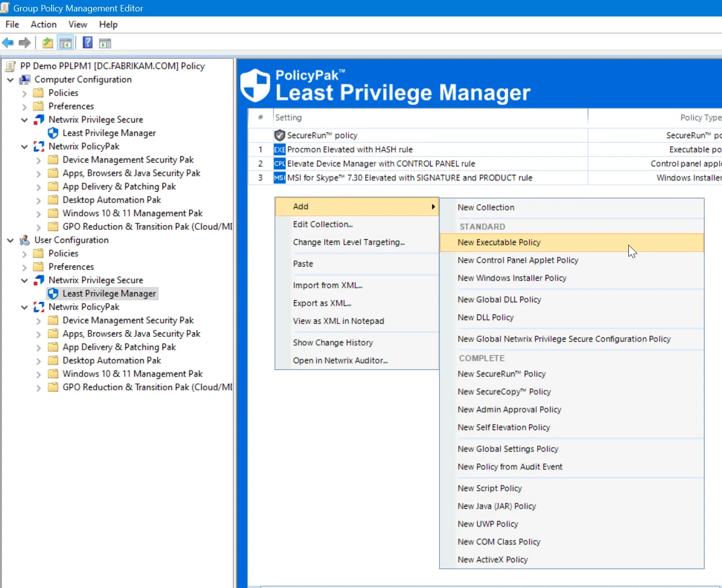Click the Netwrix PolicyPak icon under Computer Configuration
This screenshot has height=588, width=722.
pyautogui.click(x=39, y=146)
